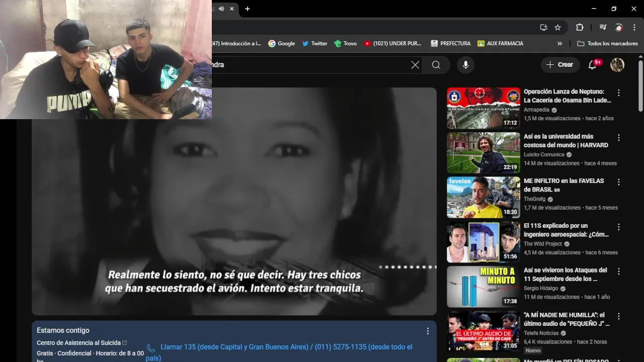Viewport: 644px width, 362px height.
Task: Open Pequeño J audio video thumbnail
Action: click(x=484, y=331)
